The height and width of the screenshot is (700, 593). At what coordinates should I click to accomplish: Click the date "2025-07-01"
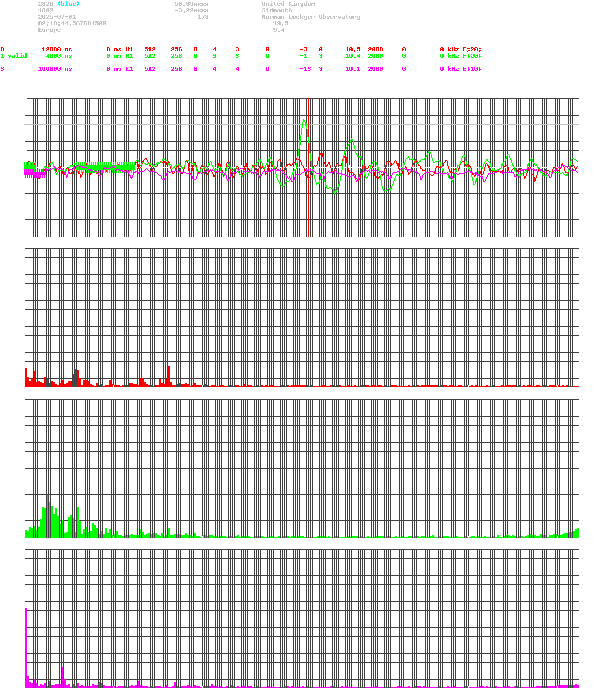coord(57,17)
